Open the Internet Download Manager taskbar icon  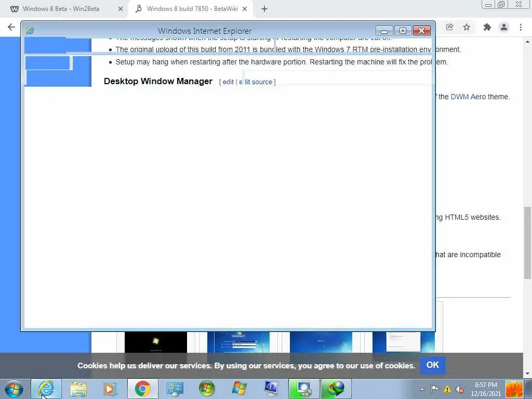pyautogui.click(x=336, y=389)
